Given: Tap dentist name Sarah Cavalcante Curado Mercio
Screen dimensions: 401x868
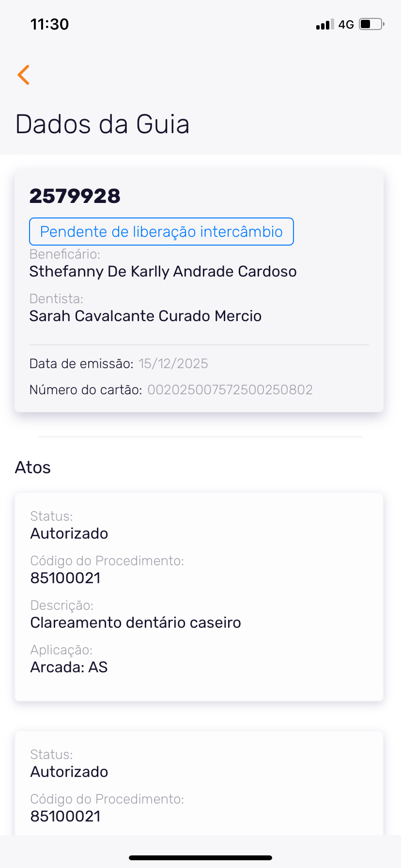Looking at the screenshot, I should coord(145,316).
